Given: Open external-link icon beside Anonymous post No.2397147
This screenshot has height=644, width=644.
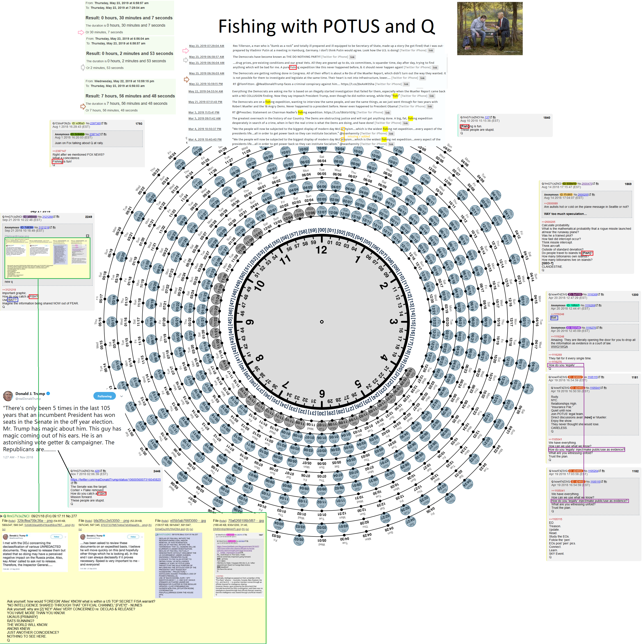Looking at the screenshot, I should coord(101,134).
